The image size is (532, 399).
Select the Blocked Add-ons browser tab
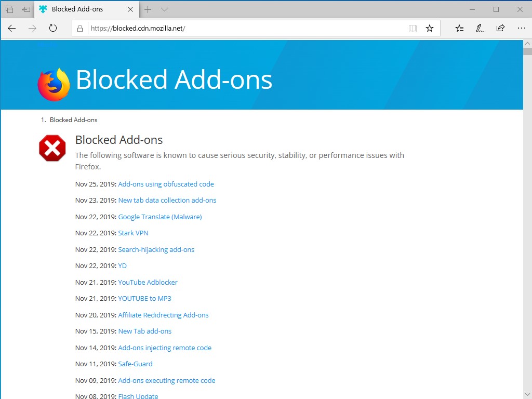click(x=78, y=9)
